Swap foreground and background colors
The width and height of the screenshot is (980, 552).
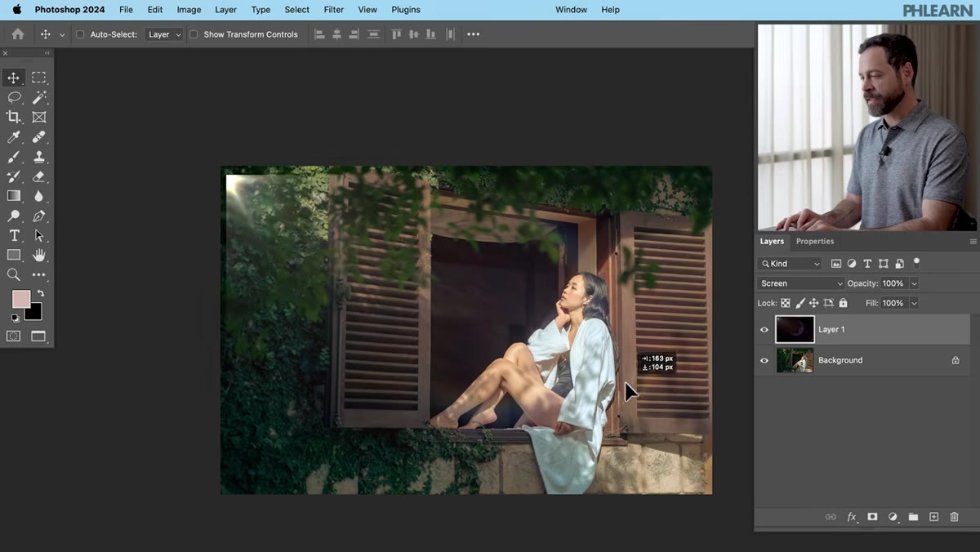click(40, 293)
